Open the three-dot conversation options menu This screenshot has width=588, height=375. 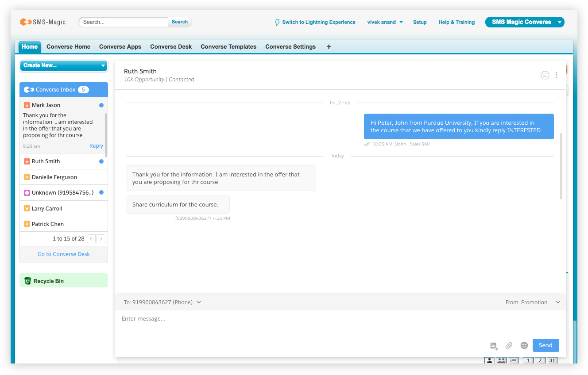tap(557, 75)
